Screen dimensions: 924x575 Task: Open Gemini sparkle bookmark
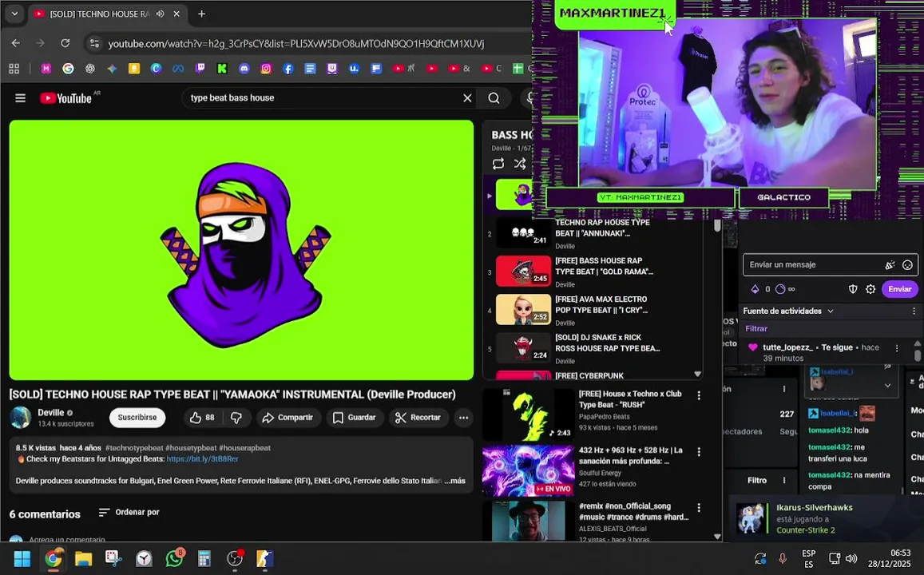click(x=112, y=69)
